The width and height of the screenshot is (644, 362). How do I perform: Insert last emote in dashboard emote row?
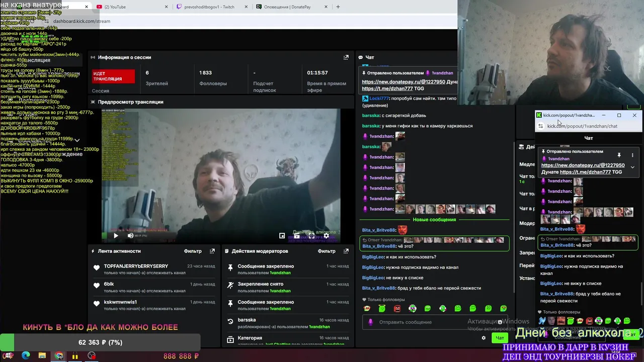503,308
